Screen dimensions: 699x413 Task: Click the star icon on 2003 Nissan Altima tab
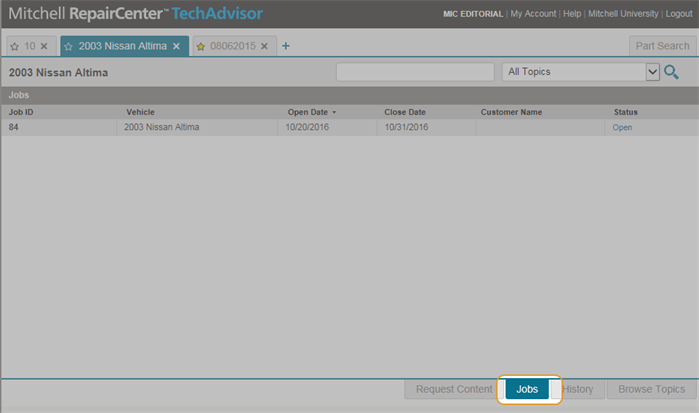[x=68, y=46]
